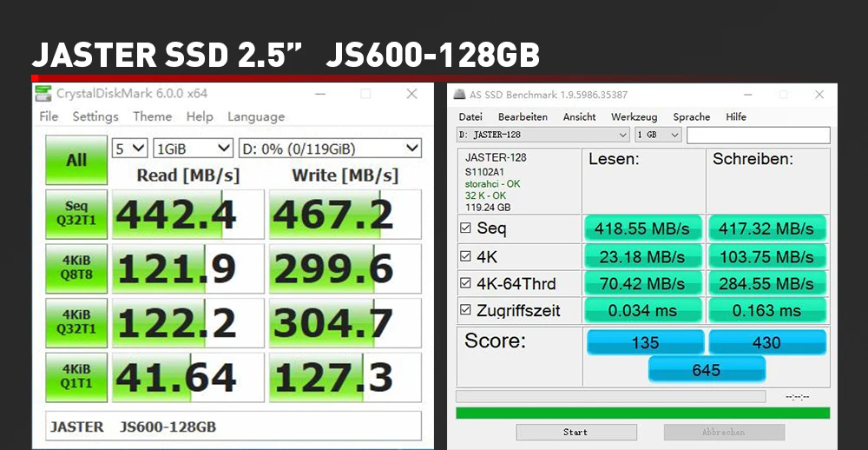This screenshot has width=868, height=450.
Task: Click the storahci - OK driver status
Action: [493, 184]
